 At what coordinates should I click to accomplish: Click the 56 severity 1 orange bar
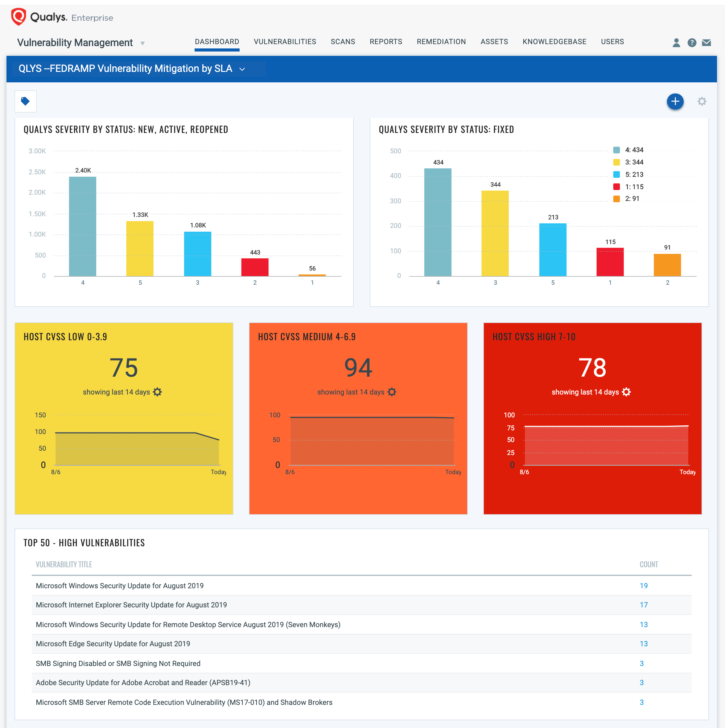312,275
